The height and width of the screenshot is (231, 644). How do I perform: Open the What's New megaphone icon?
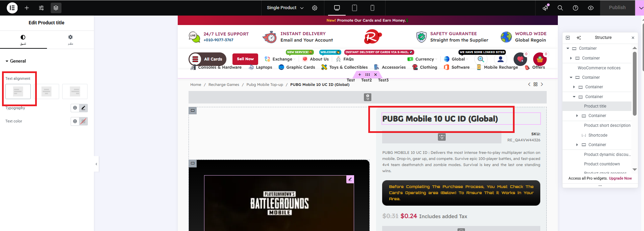click(545, 8)
